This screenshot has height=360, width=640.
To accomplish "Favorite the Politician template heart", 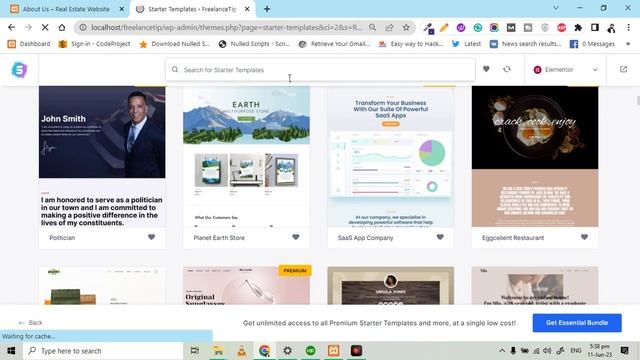I will tap(151, 237).
